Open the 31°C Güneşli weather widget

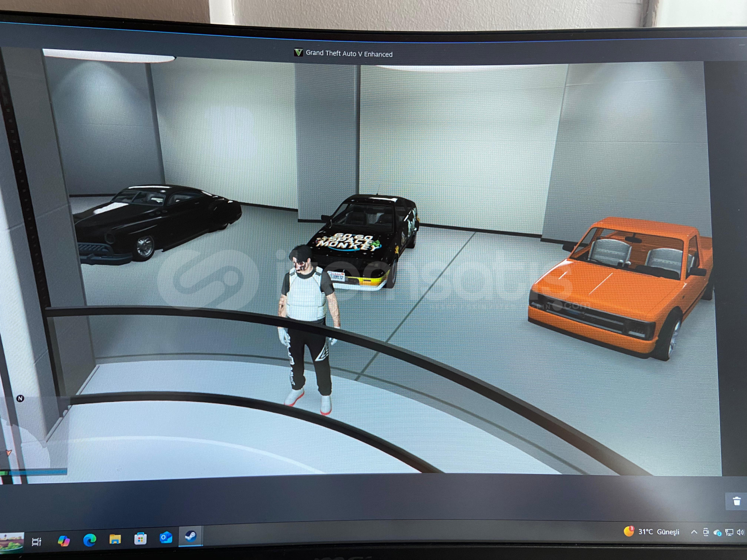coord(652,531)
